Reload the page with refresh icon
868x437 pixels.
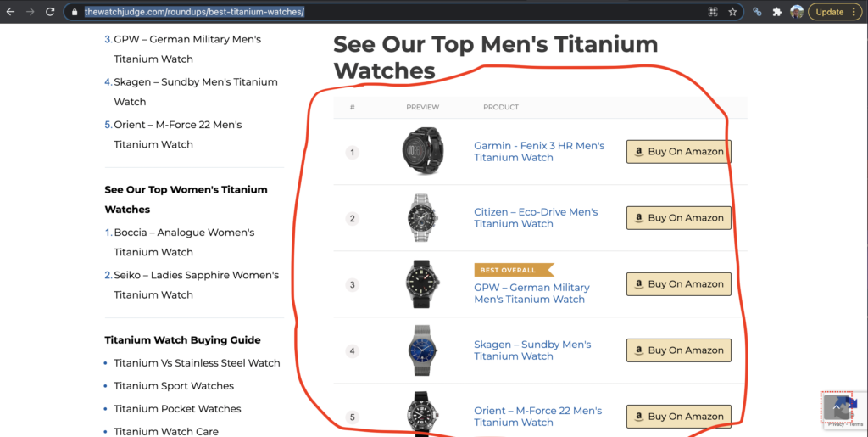pyautogui.click(x=50, y=12)
